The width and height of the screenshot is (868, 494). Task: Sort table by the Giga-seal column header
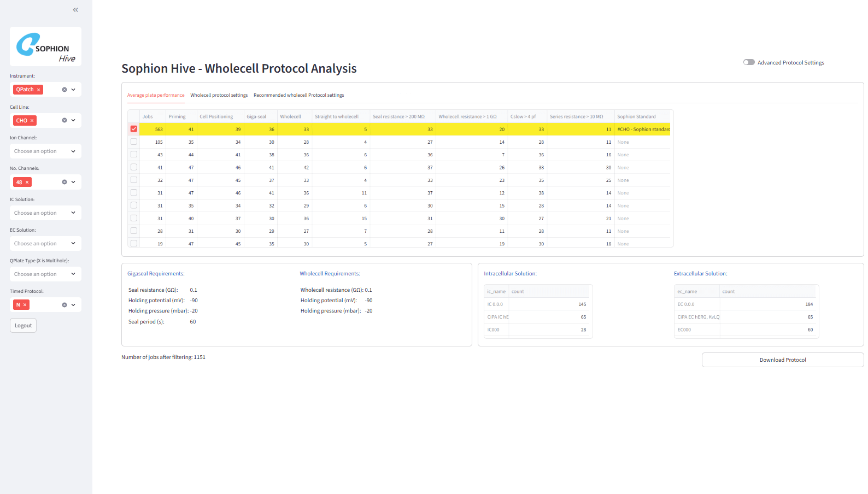(256, 116)
